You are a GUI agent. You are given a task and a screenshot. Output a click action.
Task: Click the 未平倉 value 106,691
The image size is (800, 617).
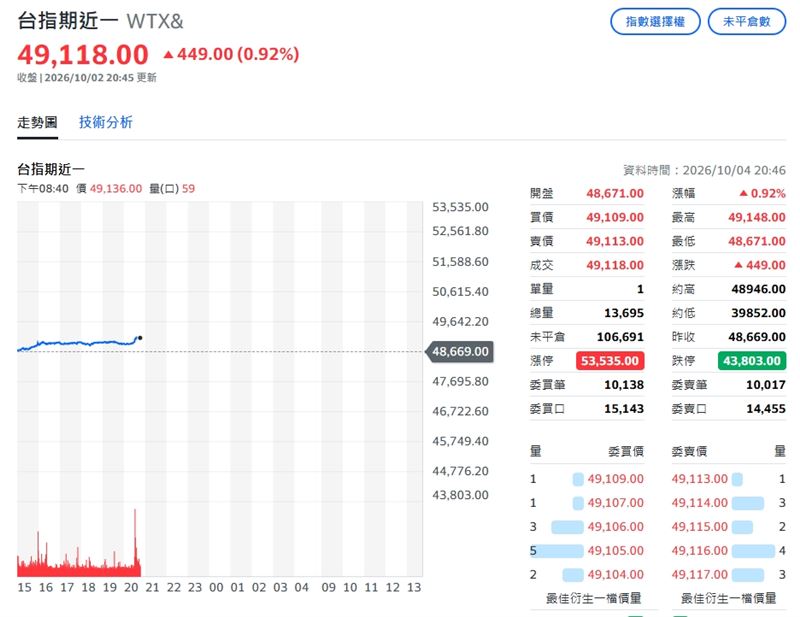[x=620, y=337]
